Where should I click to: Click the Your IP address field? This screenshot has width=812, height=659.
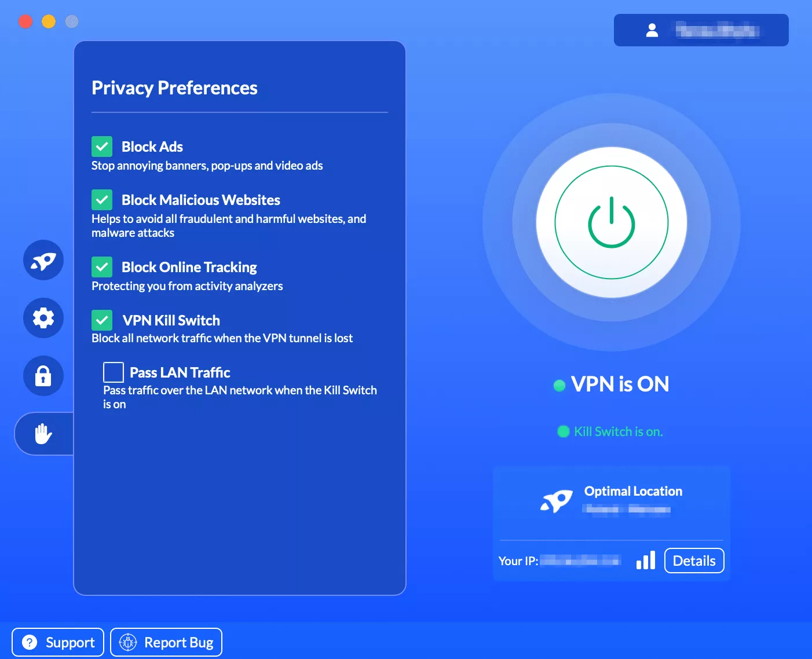click(580, 561)
